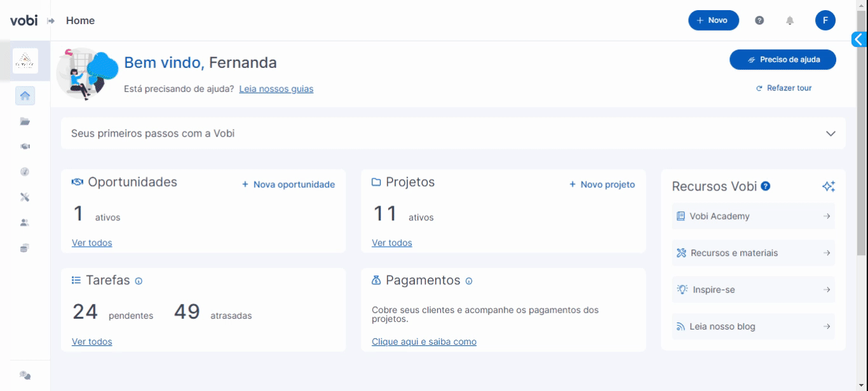Open Ver todos under Tarefas

pyautogui.click(x=92, y=342)
